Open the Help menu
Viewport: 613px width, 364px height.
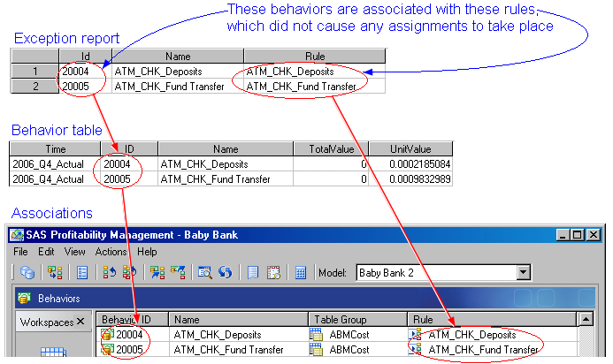[147, 252]
